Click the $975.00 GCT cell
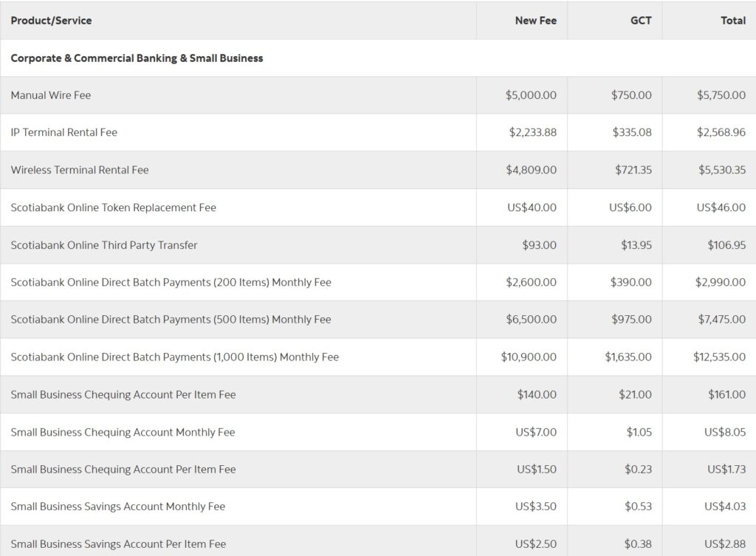756x556 pixels. tap(631, 319)
